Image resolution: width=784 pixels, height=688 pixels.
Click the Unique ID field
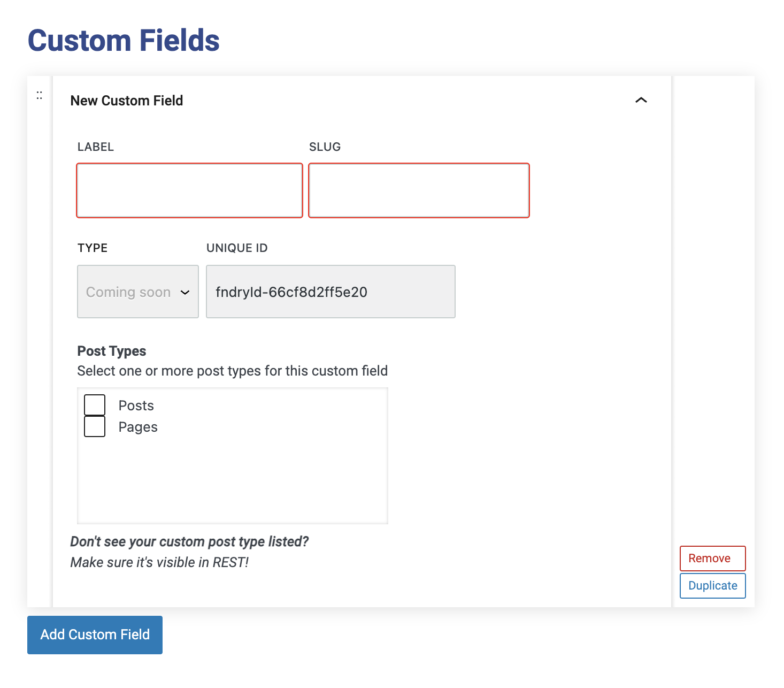click(330, 292)
